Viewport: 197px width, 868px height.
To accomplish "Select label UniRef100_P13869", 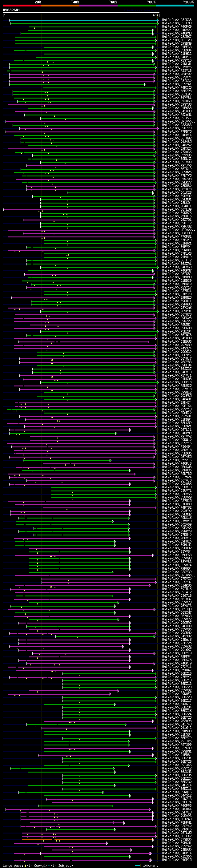I will (176, 101).
